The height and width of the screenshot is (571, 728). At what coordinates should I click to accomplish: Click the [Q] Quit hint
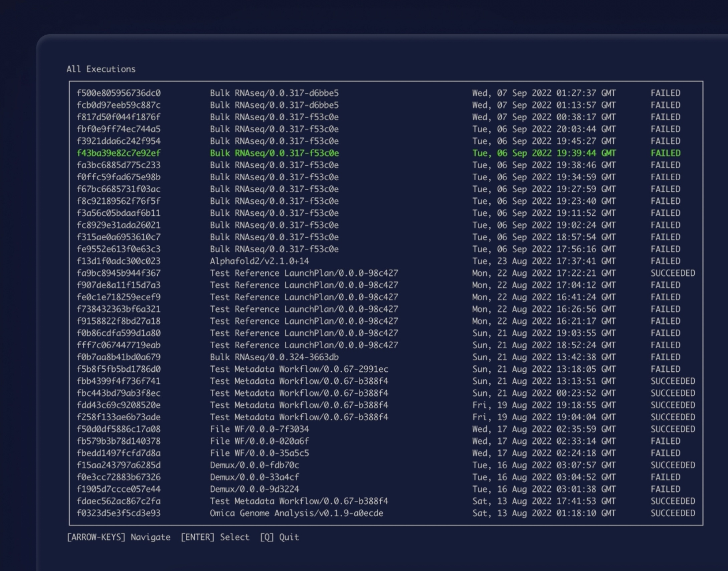tap(279, 537)
